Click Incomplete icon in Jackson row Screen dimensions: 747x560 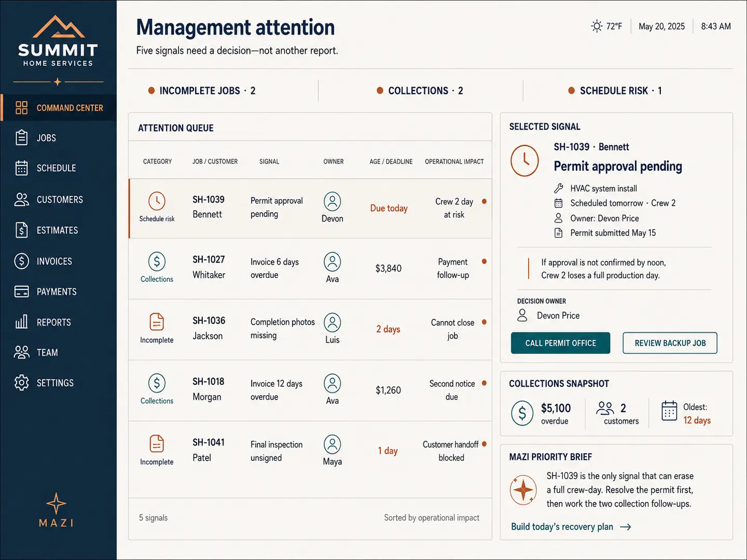[x=157, y=322]
